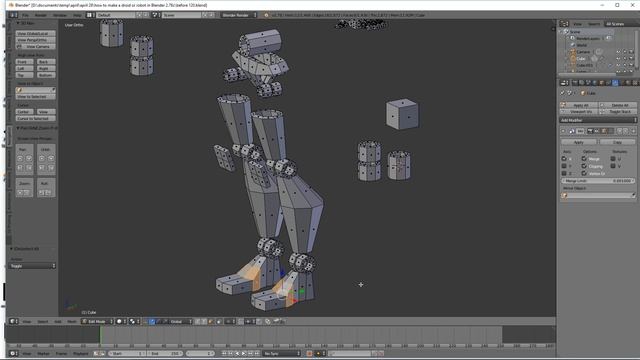Click Viewport Vis button
The image size is (640, 360).
[580, 111]
